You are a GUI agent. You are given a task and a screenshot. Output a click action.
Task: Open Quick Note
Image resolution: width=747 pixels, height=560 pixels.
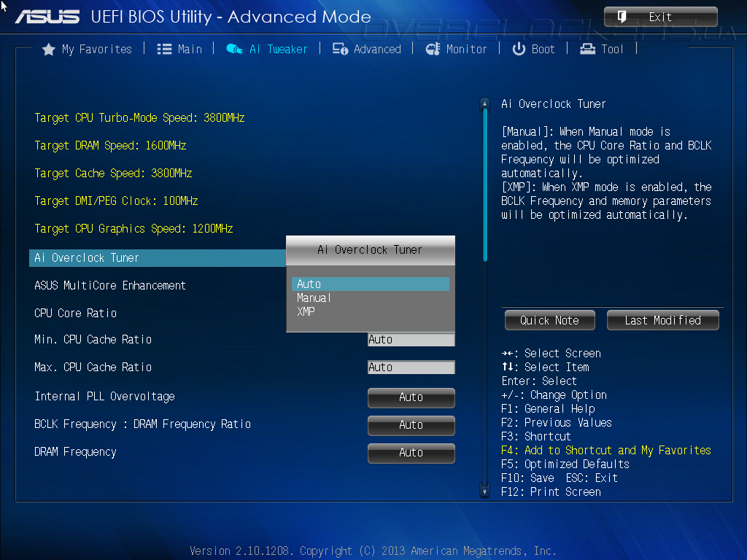point(550,321)
